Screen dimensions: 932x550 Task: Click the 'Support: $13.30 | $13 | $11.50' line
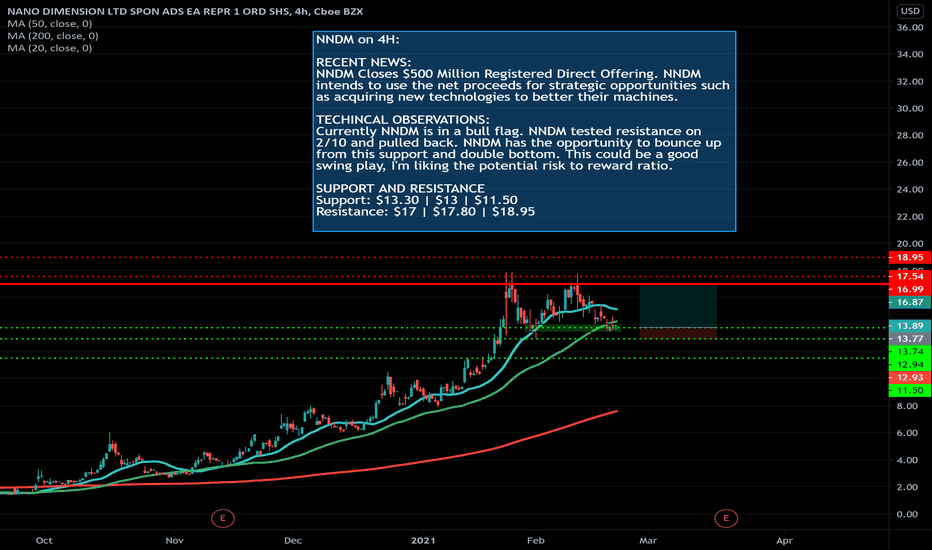coord(416,200)
